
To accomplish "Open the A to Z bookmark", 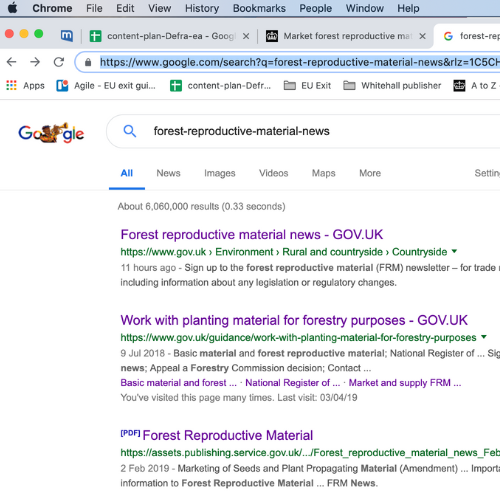I will coord(477,86).
